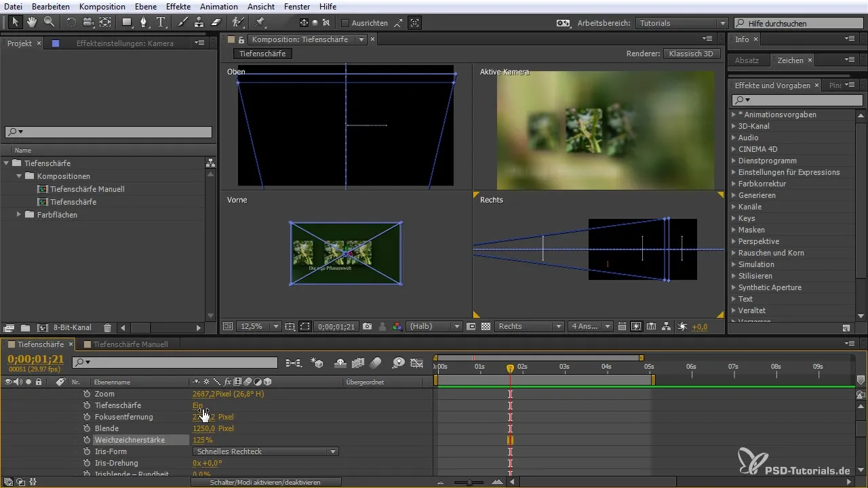This screenshot has width=868, height=488.
Task: Open the Rechts 3D view dropdown
Action: click(x=530, y=326)
